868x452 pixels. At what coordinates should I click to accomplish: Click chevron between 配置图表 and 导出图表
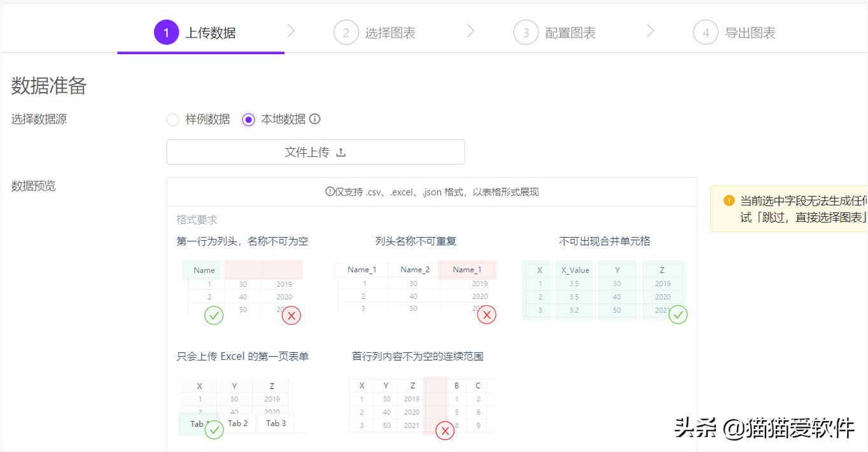pyautogui.click(x=650, y=31)
